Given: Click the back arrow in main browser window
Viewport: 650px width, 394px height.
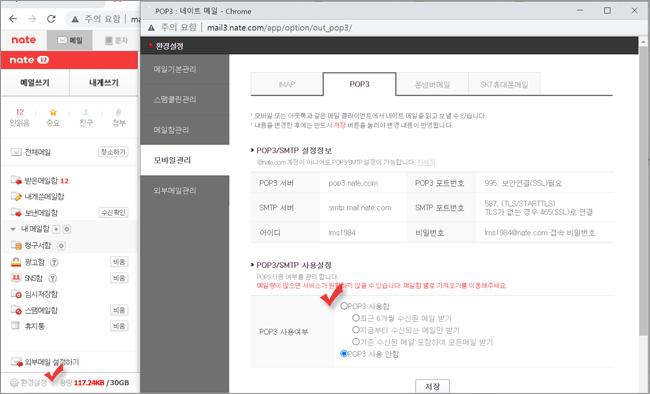Looking at the screenshot, I should 13,19.
